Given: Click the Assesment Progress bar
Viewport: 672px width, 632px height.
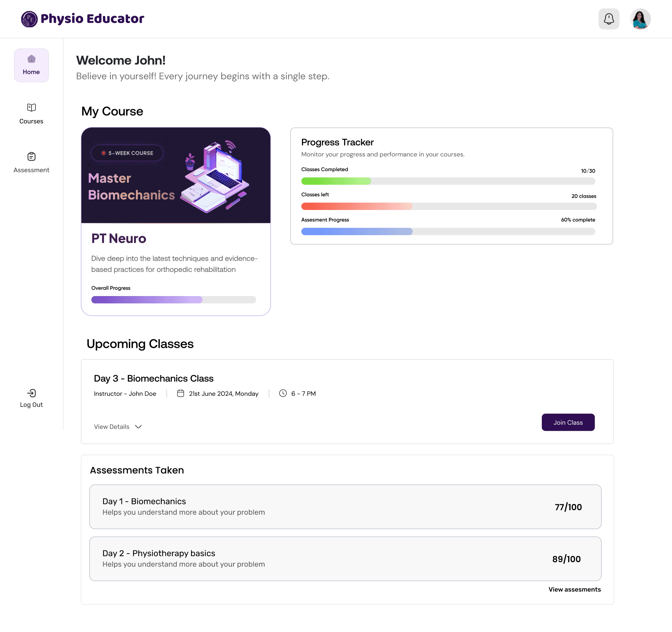Looking at the screenshot, I should (x=448, y=231).
